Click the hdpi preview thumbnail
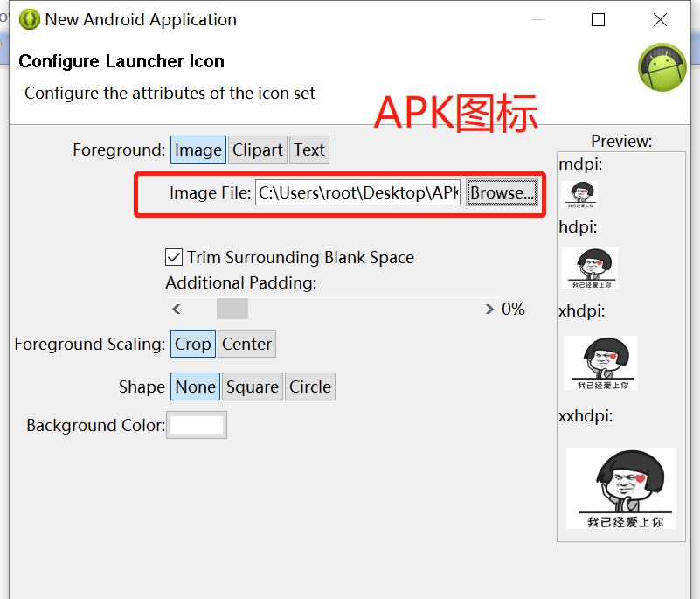700x599 pixels. coord(590,268)
